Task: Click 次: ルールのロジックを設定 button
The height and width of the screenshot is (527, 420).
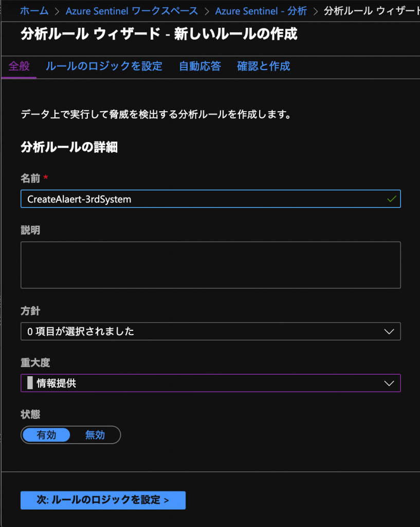Action: 103,500
